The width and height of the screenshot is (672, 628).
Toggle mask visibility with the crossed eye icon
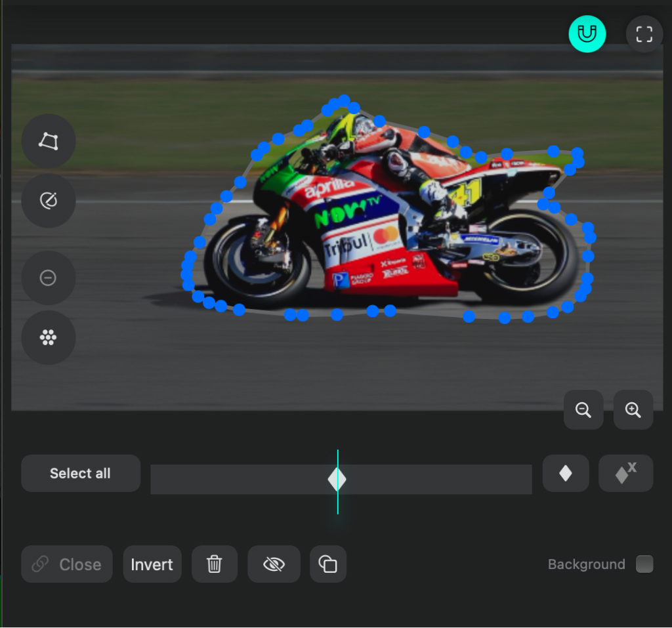click(x=274, y=564)
